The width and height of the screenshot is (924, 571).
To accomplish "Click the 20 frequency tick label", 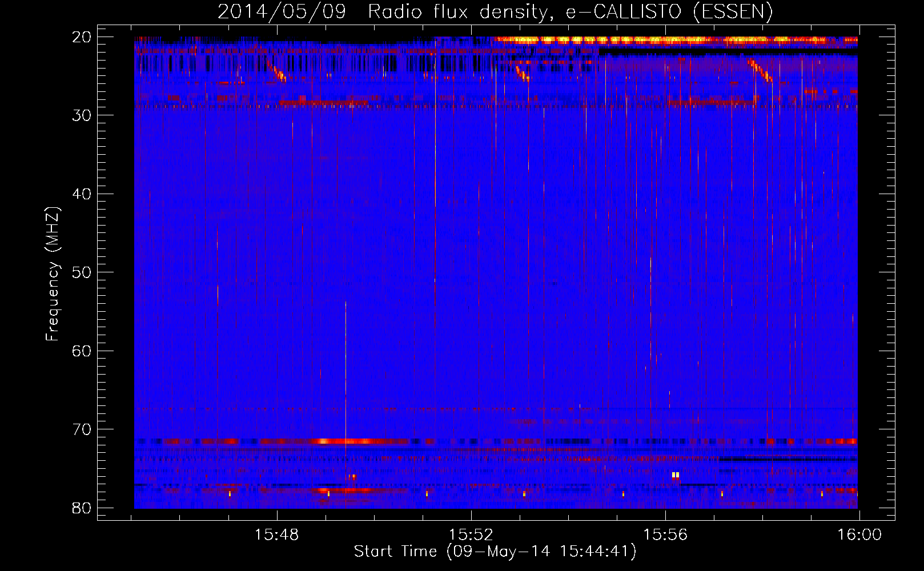I will tap(82, 37).
